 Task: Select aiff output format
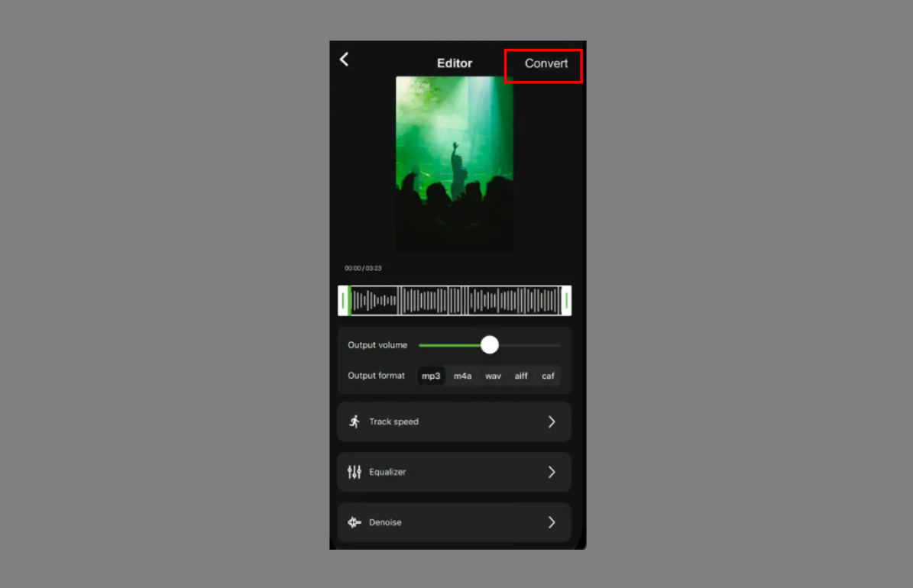pyautogui.click(x=521, y=376)
